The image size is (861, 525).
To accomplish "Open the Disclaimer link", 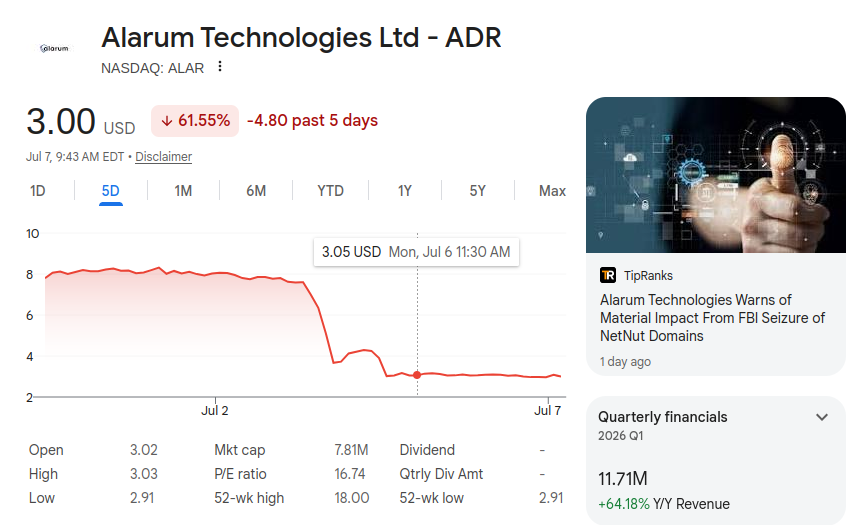I will click(x=164, y=157).
